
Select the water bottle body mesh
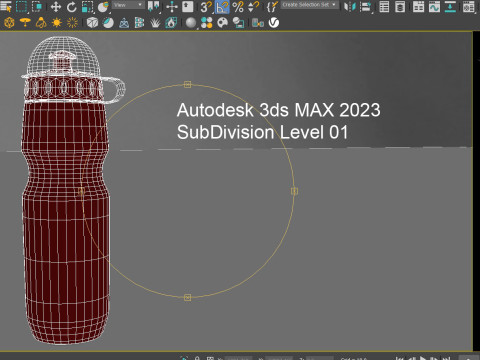coord(66,222)
